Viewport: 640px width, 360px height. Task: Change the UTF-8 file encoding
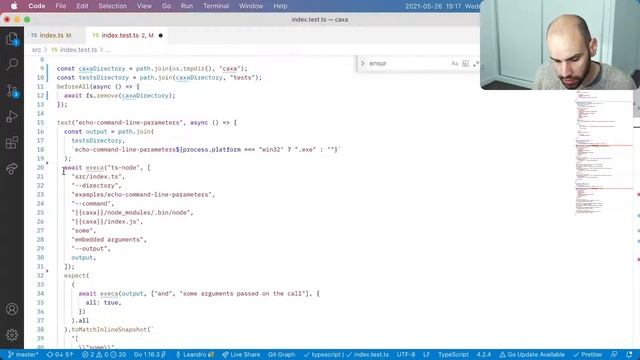406,354
